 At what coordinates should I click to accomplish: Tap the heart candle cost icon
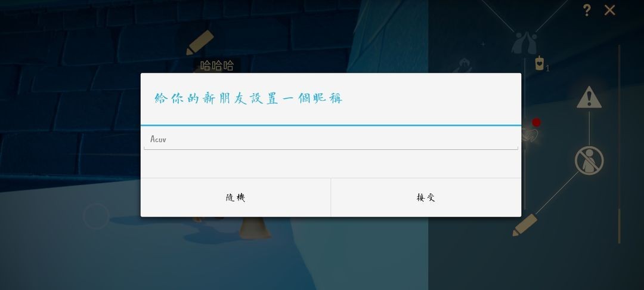(539, 63)
